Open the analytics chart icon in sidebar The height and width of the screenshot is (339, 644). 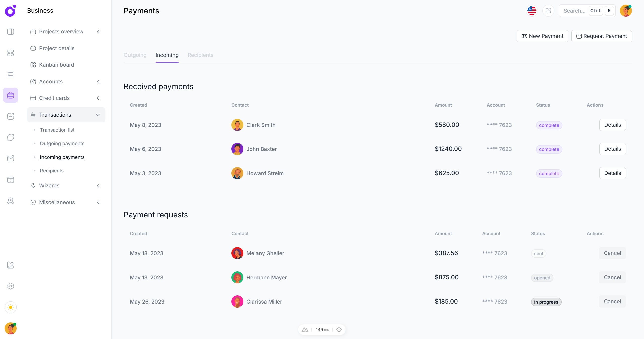[11, 116]
